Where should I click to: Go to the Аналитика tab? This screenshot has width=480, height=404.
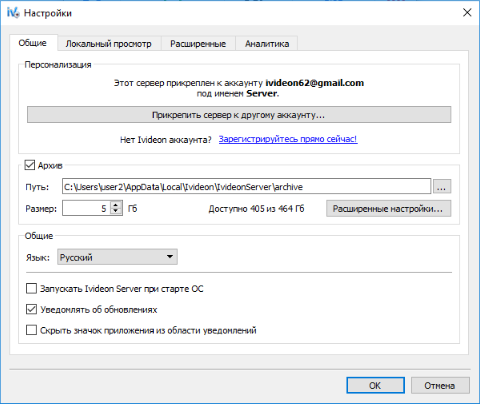click(267, 44)
